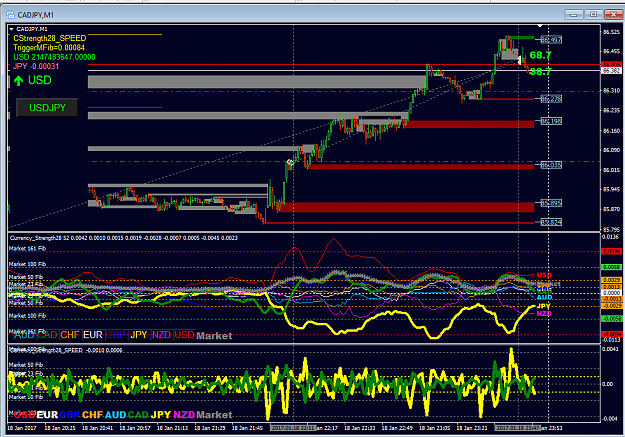Select CAD in Currency_Strength28 legend
This screenshot has height=437, width=625.
point(47,335)
